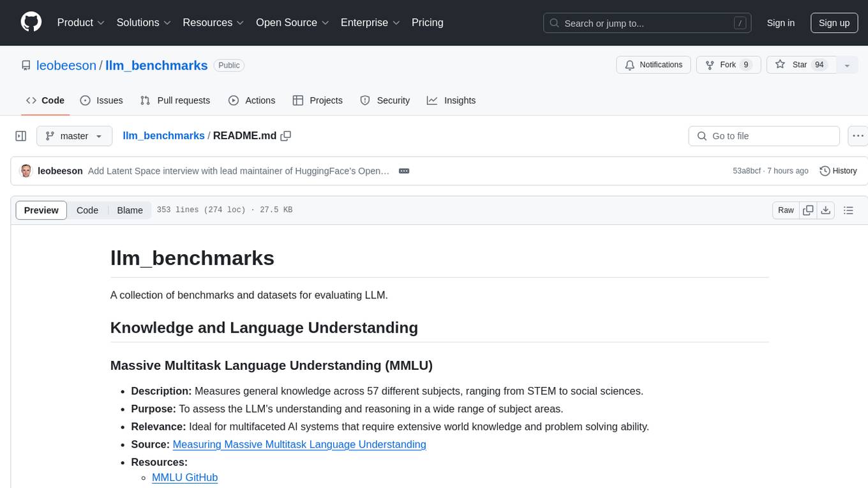Switch to the Issues tab
868x488 pixels.
click(x=101, y=100)
